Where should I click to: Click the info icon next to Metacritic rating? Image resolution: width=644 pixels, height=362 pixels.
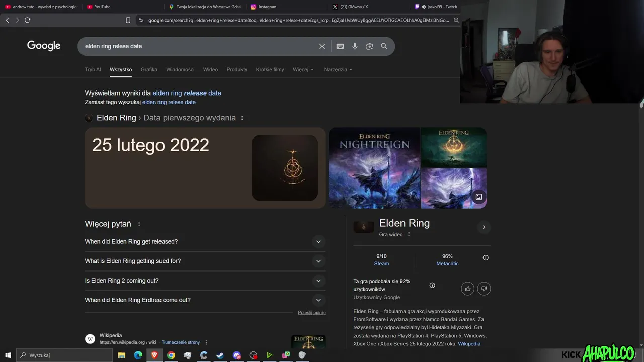pyautogui.click(x=486, y=258)
